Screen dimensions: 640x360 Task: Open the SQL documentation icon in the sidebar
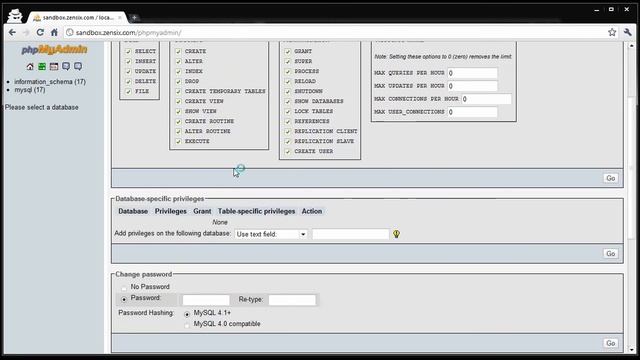click(78, 67)
